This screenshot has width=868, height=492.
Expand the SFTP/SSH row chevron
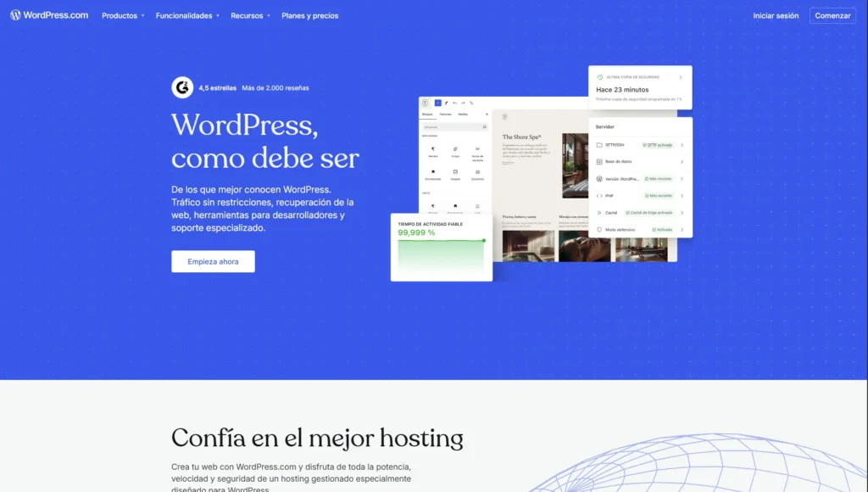pos(682,145)
